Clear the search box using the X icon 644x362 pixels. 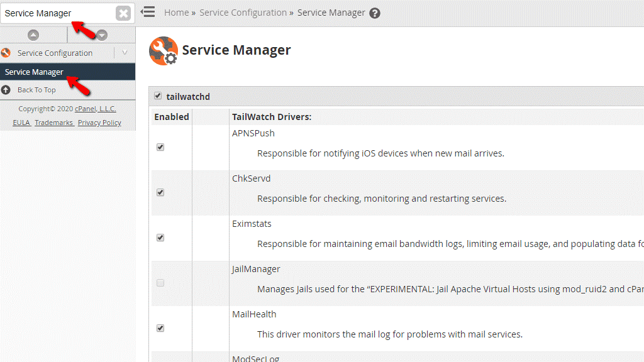123,12
